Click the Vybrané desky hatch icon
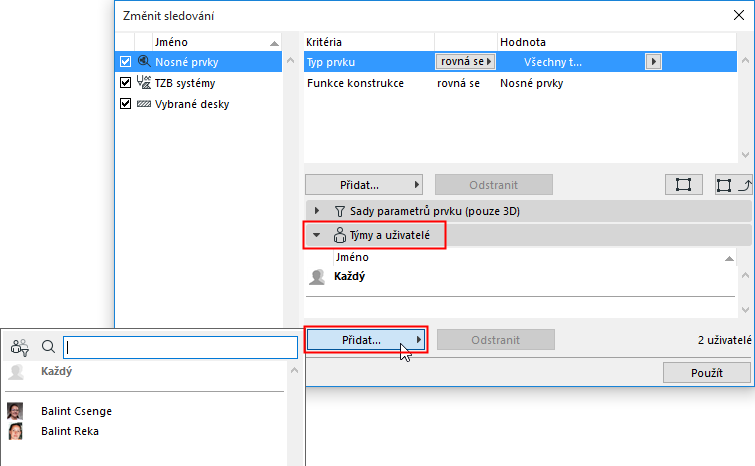Image resolution: width=755 pixels, height=466 pixels. [x=143, y=104]
